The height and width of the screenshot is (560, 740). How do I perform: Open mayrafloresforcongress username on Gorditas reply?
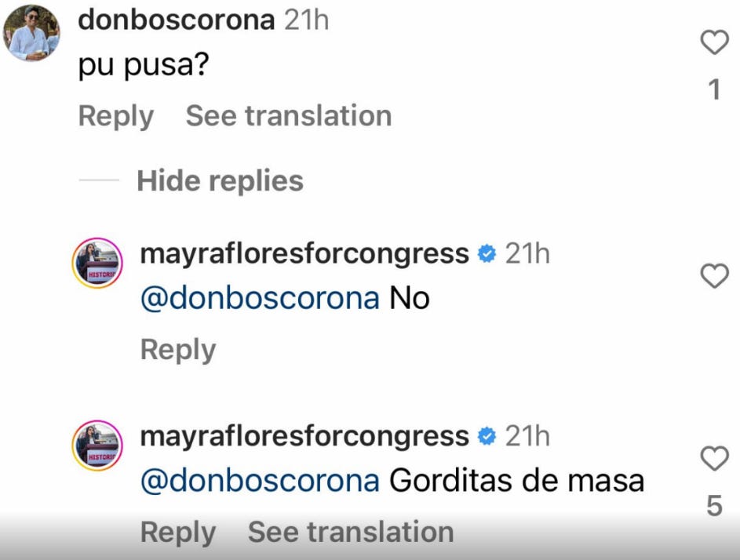point(305,438)
